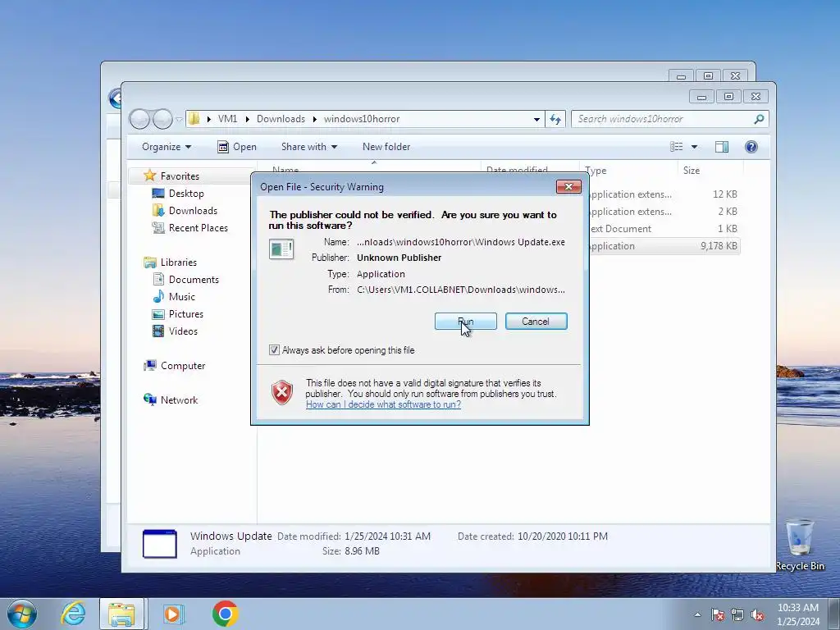Image resolution: width=840 pixels, height=630 pixels.
Task: Click the Explorer Forward navigation button
Action: pos(163,119)
